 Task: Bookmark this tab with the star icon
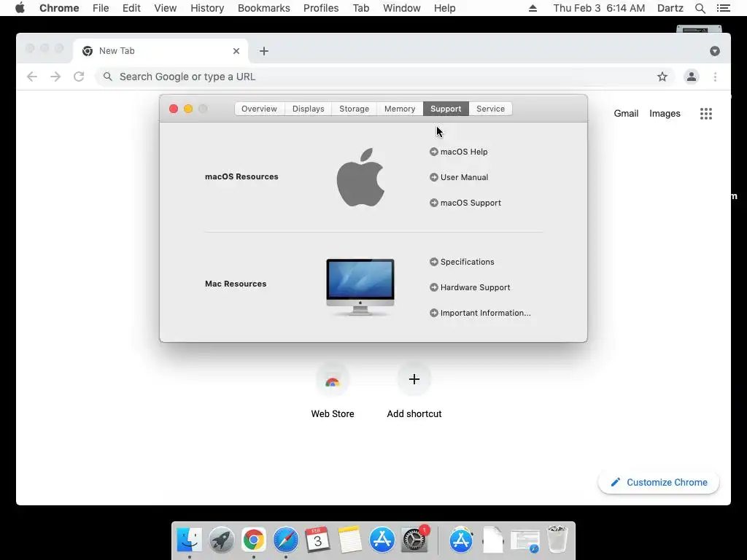[662, 77]
